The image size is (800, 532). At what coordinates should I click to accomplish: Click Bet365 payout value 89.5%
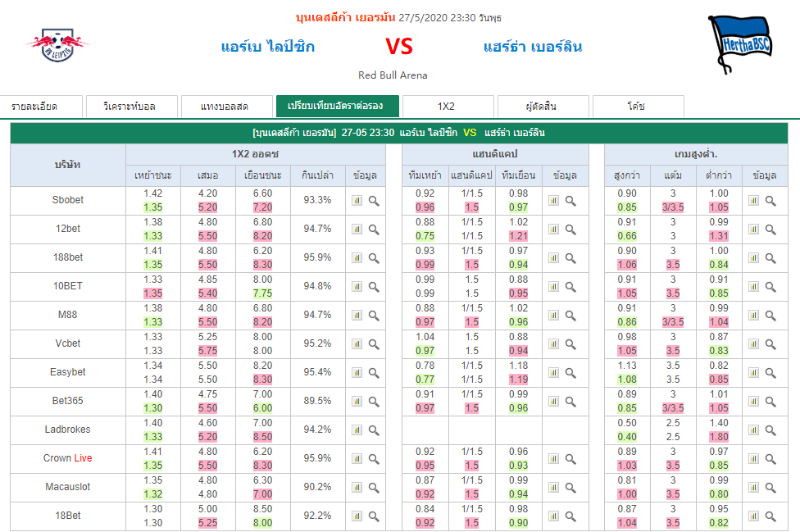(317, 401)
